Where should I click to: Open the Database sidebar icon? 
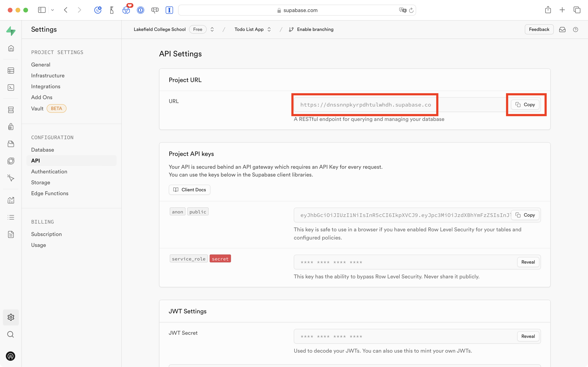(11, 110)
